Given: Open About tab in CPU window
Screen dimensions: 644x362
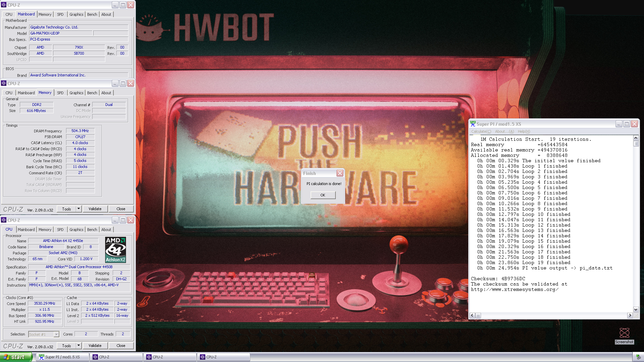Looking at the screenshot, I should pos(106,230).
